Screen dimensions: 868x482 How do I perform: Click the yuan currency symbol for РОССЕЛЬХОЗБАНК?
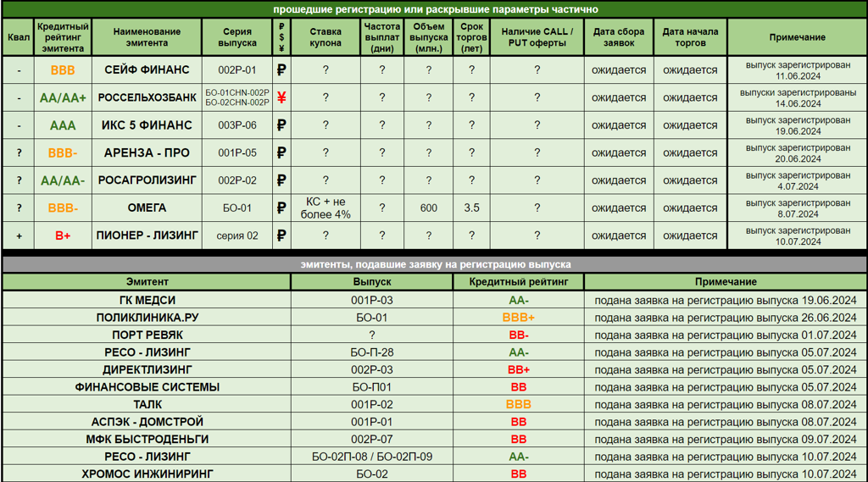(281, 97)
